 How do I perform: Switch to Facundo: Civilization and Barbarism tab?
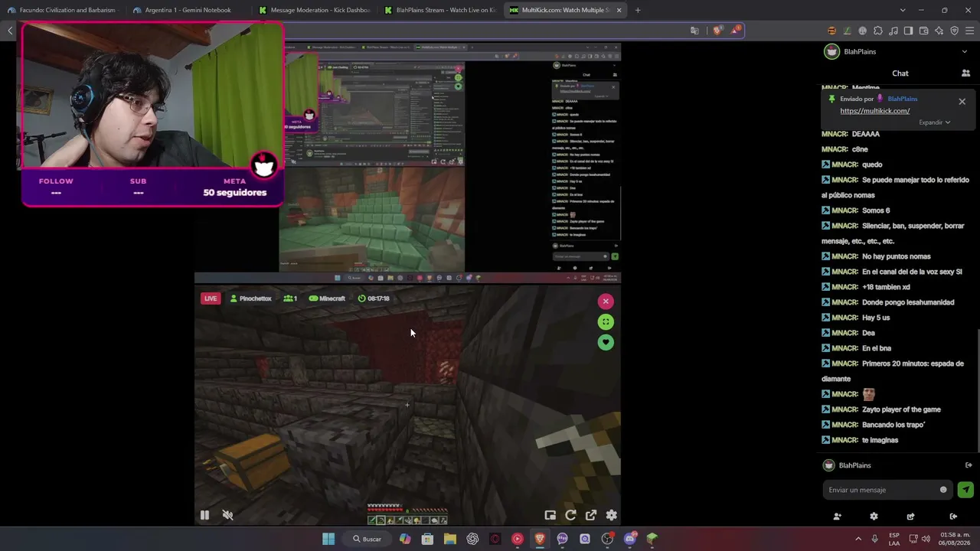62,10
